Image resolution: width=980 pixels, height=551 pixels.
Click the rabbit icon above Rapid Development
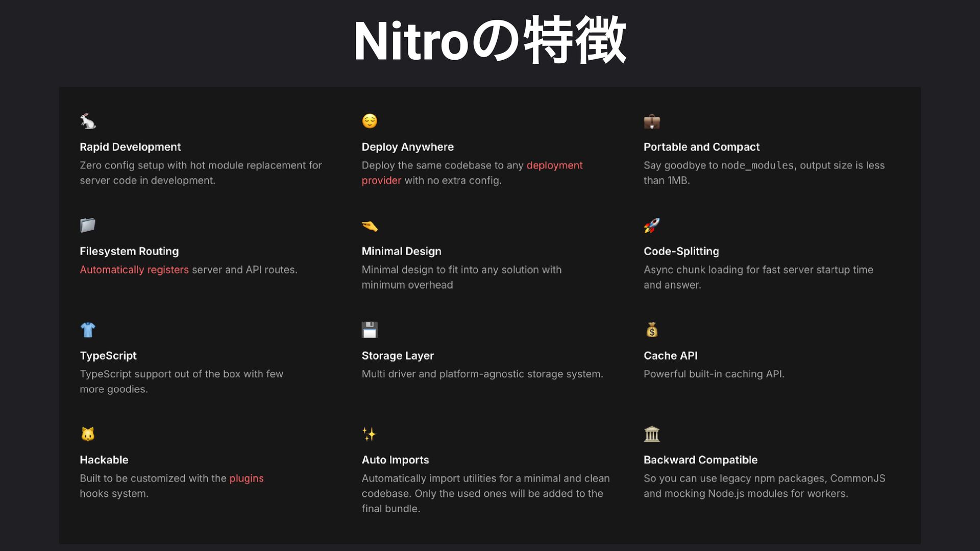(88, 121)
